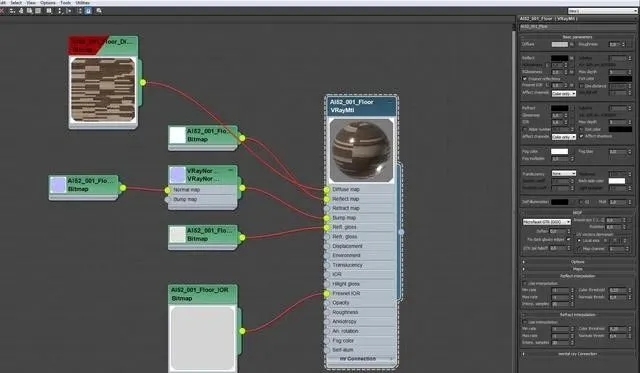Expand the Options rollout
640x373 pixels.
pos(577,262)
